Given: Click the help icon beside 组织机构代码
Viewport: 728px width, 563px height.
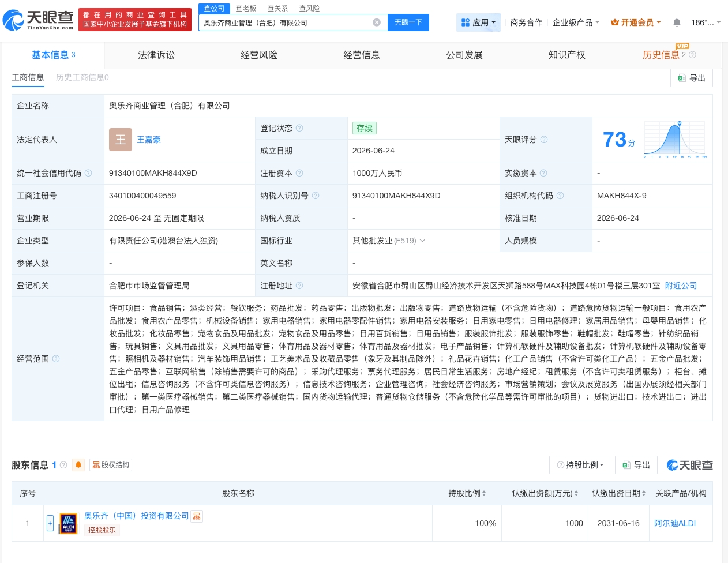Looking at the screenshot, I should tap(560, 196).
